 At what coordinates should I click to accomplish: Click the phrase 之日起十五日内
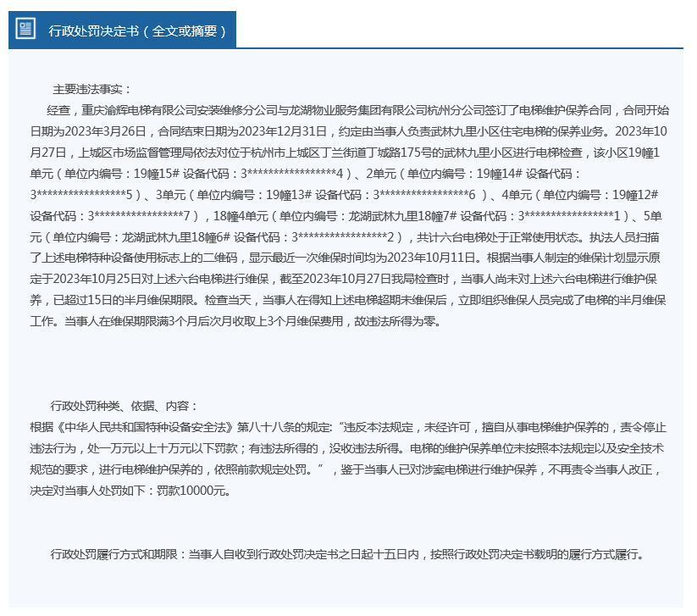379,554
